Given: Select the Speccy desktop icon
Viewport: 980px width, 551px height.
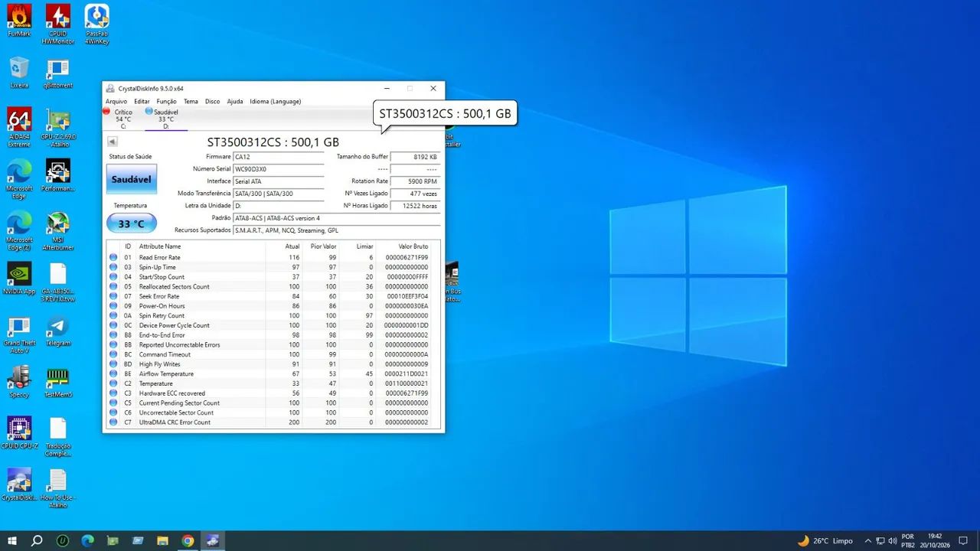Looking at the screenshot, I should [19, 382].
